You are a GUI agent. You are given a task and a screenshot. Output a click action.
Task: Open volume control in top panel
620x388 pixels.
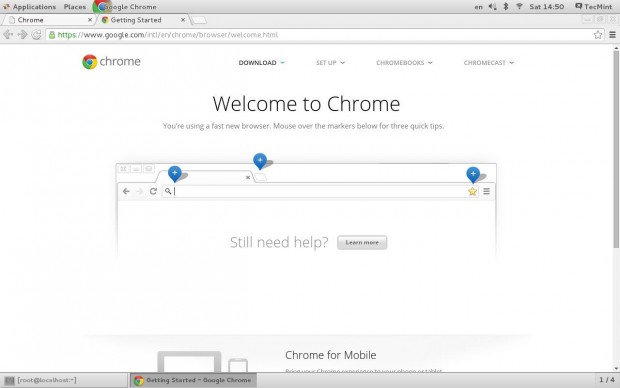pos(492,7)
